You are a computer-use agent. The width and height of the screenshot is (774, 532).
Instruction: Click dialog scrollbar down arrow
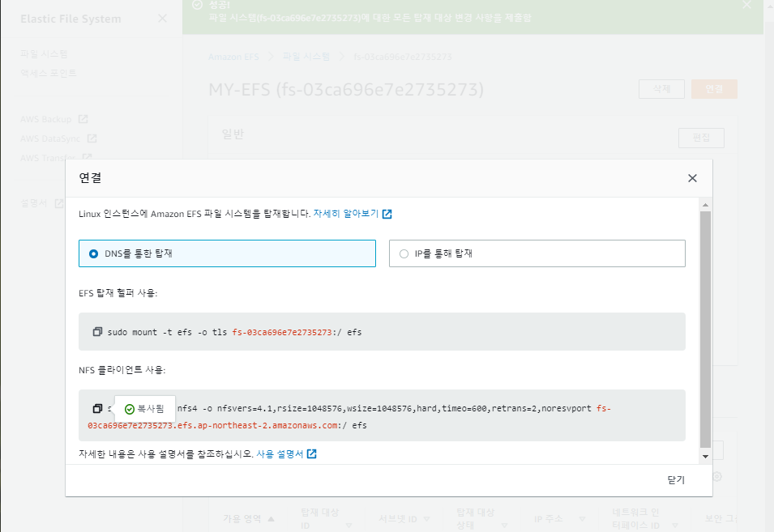[x=705, y=457]
